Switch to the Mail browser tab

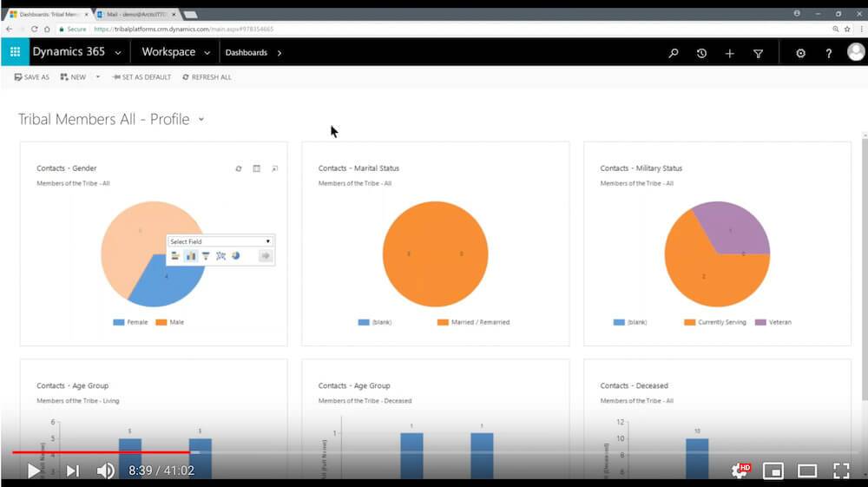[136, 15]
